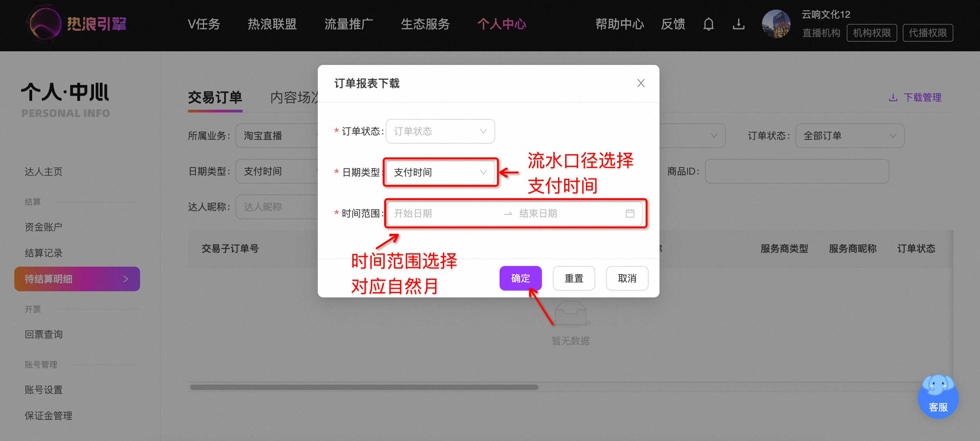Click the 达人昵称 input field
Image resolution: width=980 pixels, height=441 pixels.
pyautogui.click(x=277, y=207)
